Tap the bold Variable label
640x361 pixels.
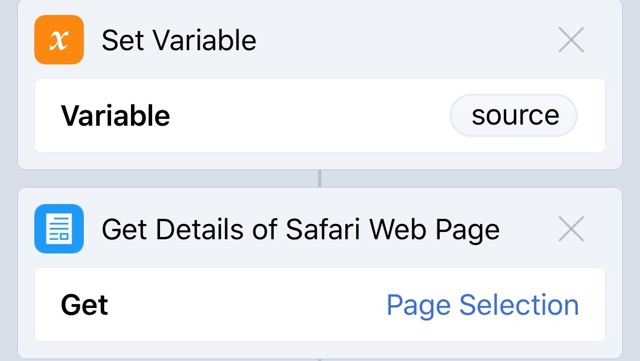[116, 116]
